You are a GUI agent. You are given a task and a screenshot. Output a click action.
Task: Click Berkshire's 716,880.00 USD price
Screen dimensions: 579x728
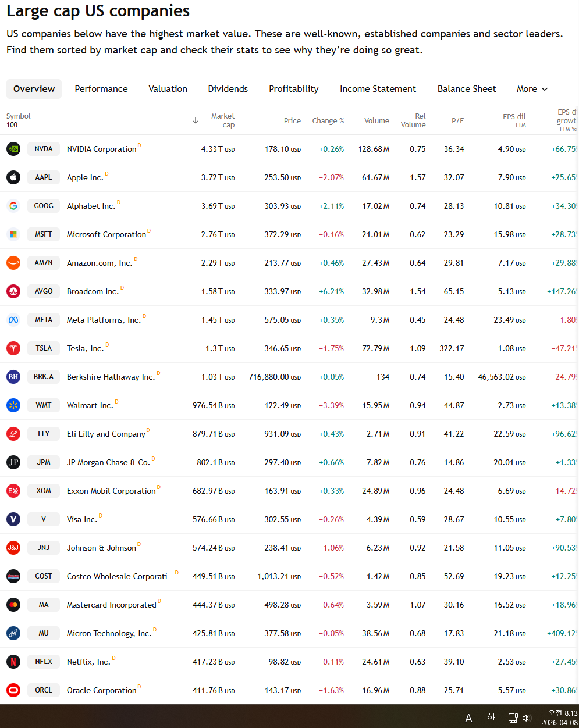(275, 377)
